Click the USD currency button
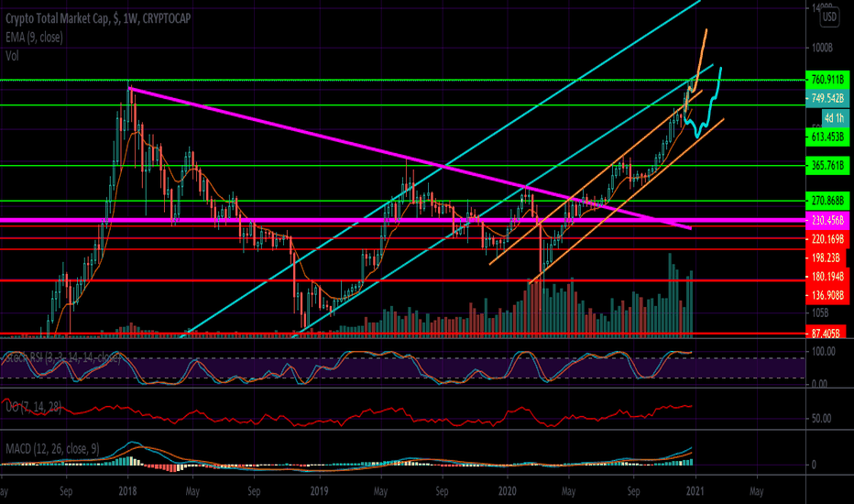The width and height of the screenshot is (854, 504). 829,16
